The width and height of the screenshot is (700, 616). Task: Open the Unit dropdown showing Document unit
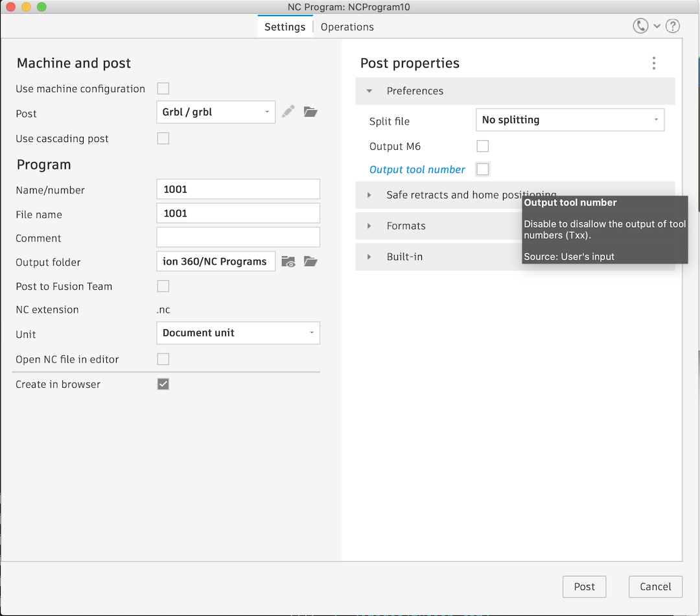(238, 333)
